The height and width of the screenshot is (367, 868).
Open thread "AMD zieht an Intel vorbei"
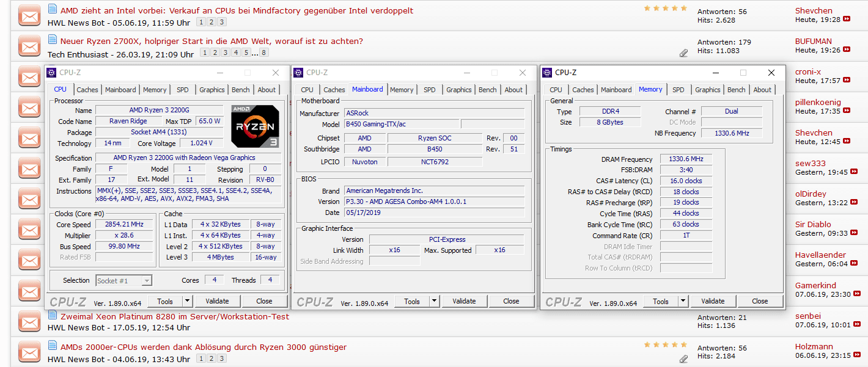pyautogui.click(x=237, y=10)
